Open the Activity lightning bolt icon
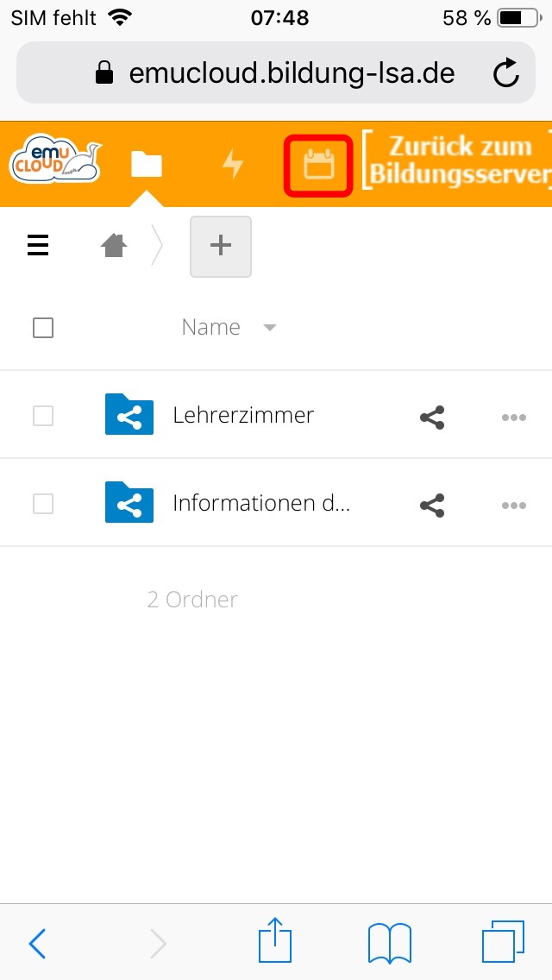Image resolution: width=552 pixels, height=980 pixels. pyautogui.click(x=233, y=165)
